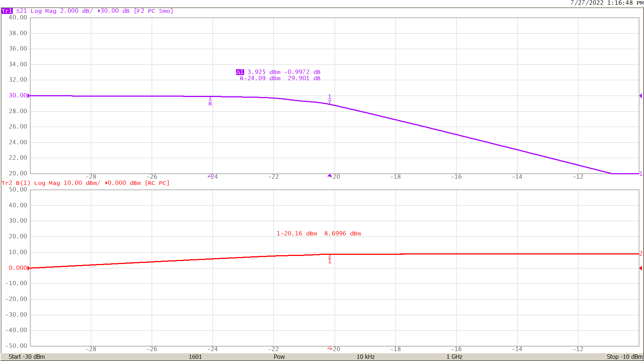Click the purple reference level arrow at left of 30.00

[x=29, y=96]
